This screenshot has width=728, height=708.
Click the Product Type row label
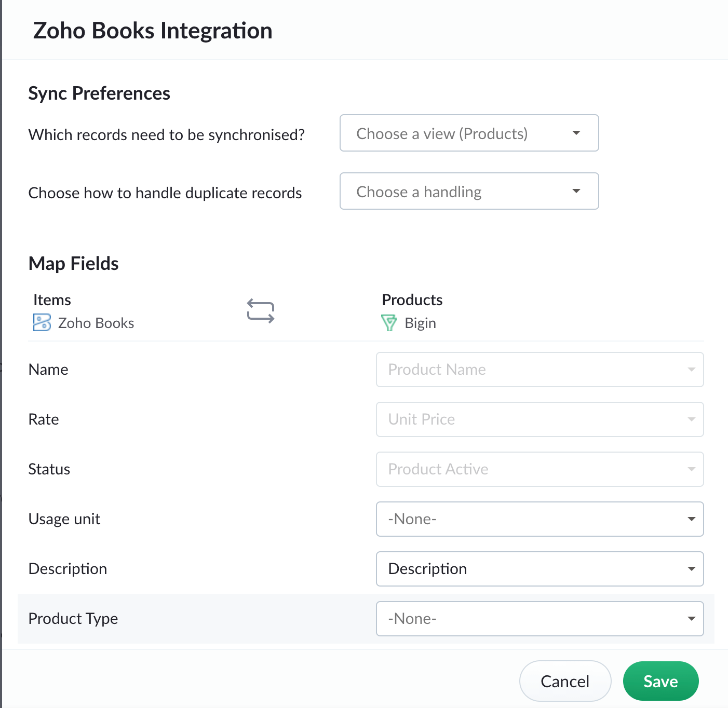73,619
